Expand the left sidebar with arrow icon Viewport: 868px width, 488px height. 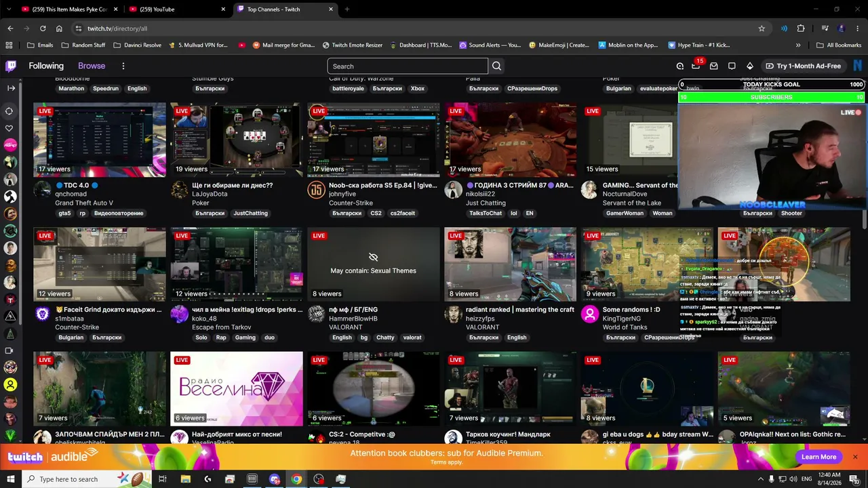(11, 88)
